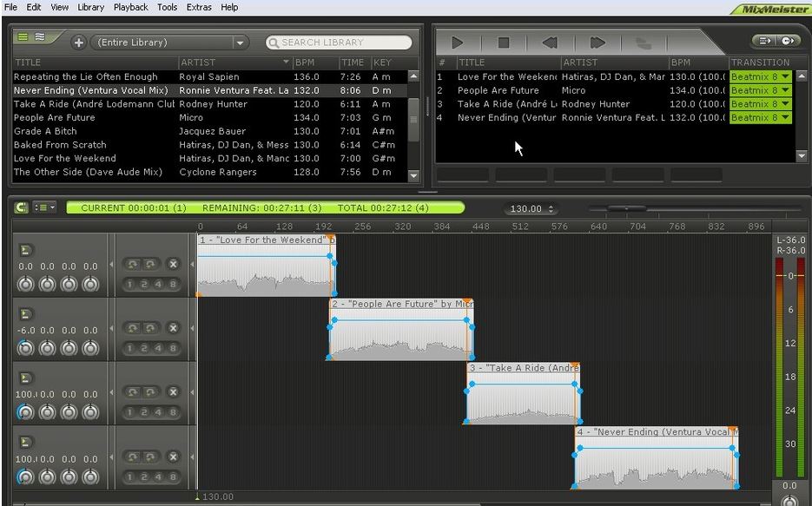Collapse the track 2 control panel arrow

click(111, 329)
